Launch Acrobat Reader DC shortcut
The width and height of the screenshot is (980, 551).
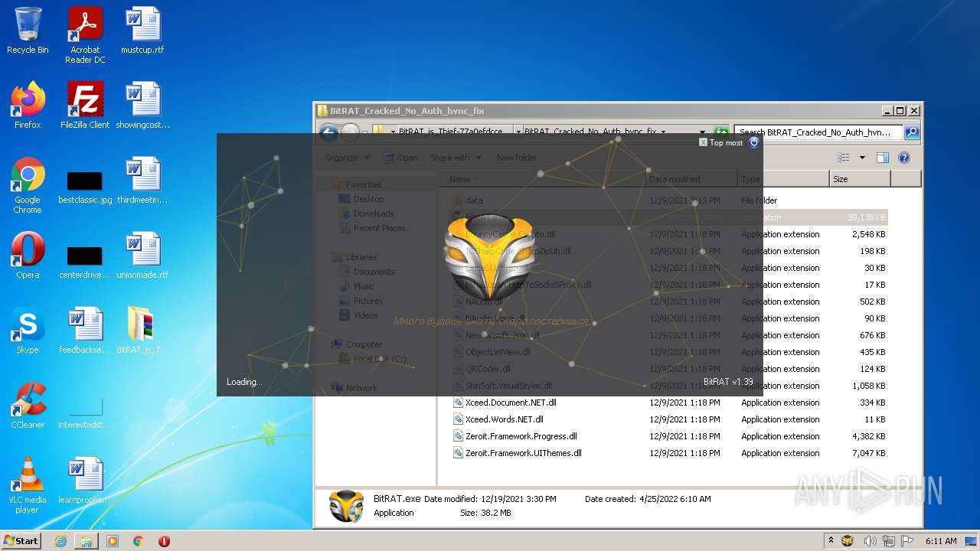[85, 35]
